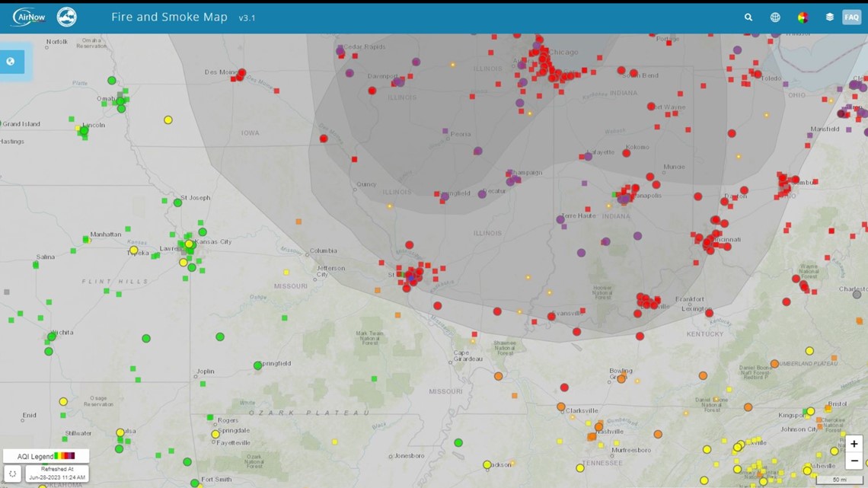Select the orange monitor circle near Clarksville
Image resolution: width=868 pixels, height=488 pixels.
(561, 407)
